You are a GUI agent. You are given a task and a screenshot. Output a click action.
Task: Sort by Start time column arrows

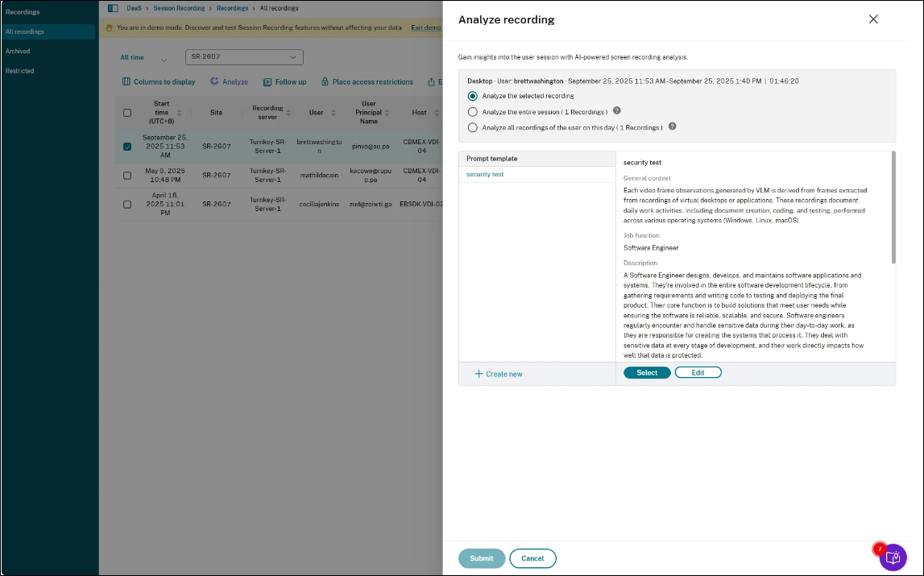click(x=179, y=113)
